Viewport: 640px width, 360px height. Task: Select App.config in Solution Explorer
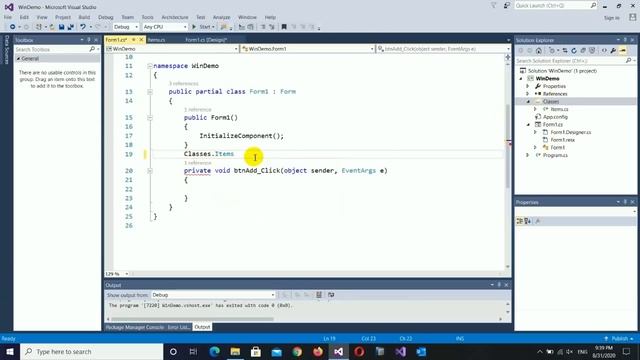click(x=555, y=117)
